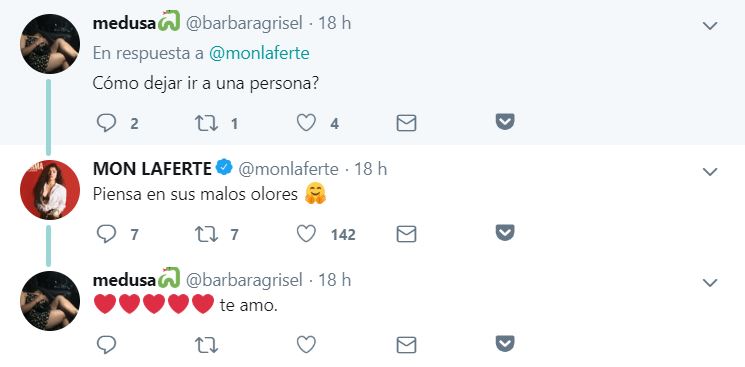Image resolution: width=745 pixels, height=367 pixels.
Task: Reply to the 'Cómo dejar ir a una persona?' tweet
Action: coord(106,123)
